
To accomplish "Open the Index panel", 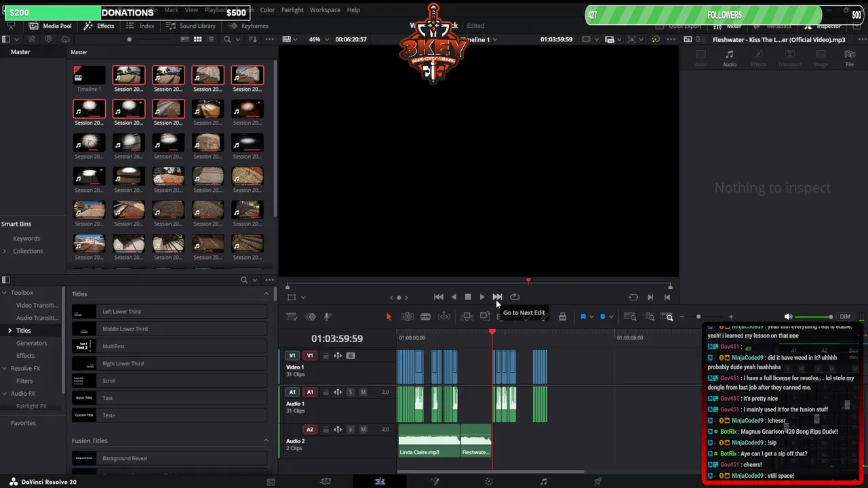I will (x=140, y=26).
